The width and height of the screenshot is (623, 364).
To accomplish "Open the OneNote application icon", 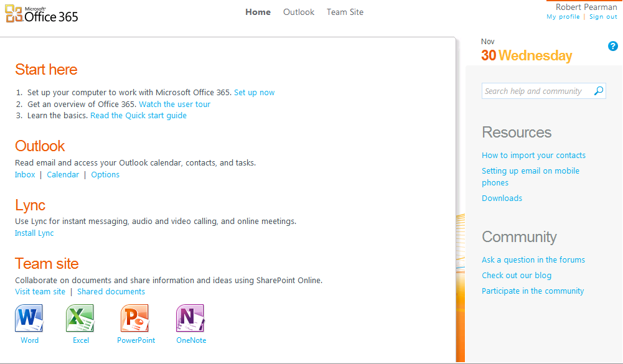I will [x=190, y=319].
